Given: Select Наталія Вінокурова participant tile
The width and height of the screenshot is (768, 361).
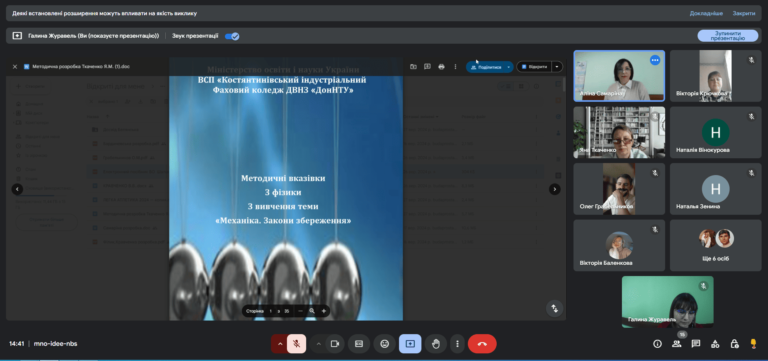Looking at the screenshot, I should [716, 132].
